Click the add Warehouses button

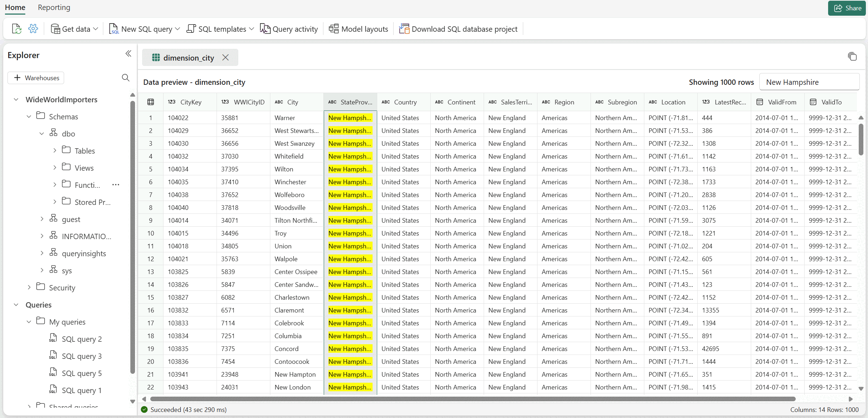coord(36,78)
